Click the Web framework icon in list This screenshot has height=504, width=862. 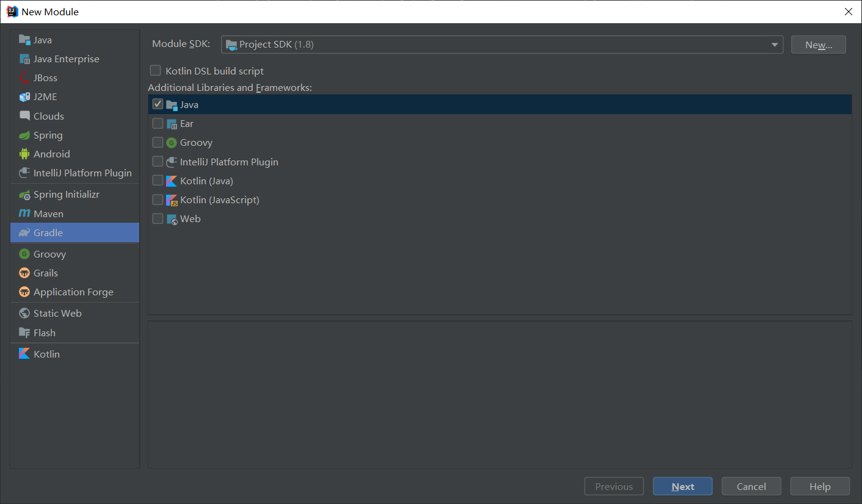(x=172, y=219)
